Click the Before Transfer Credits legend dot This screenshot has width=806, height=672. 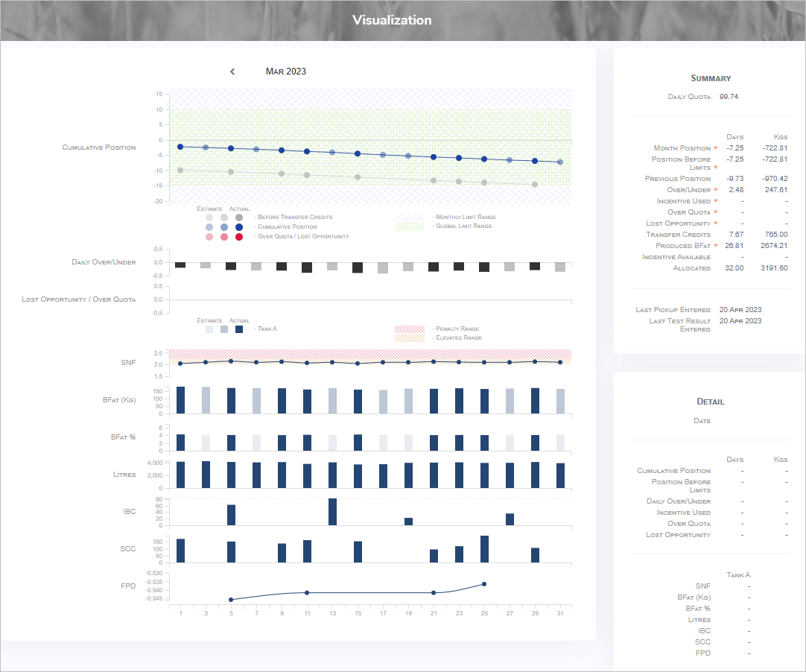point(239,216)
